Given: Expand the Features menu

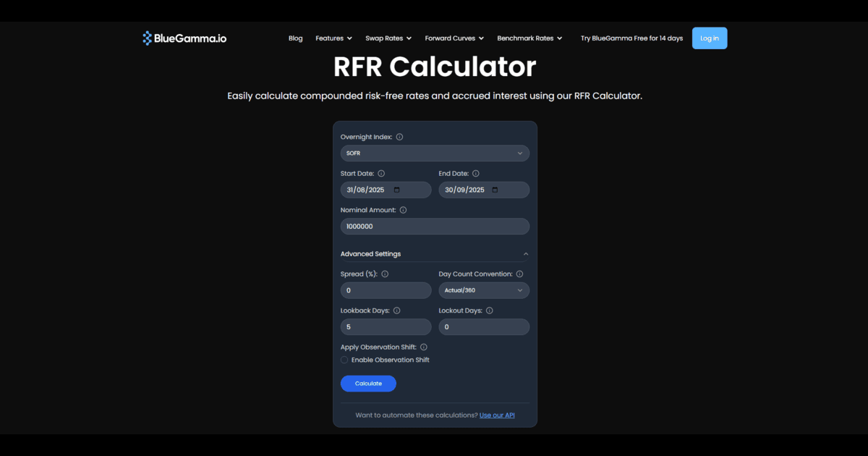Looking at the screenshot, I should [x=334, y=38].
